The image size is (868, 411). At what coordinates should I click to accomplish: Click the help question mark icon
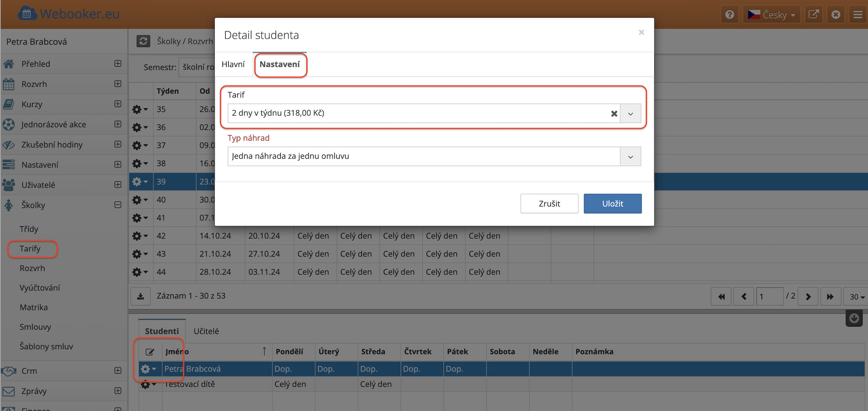point(730,14)
